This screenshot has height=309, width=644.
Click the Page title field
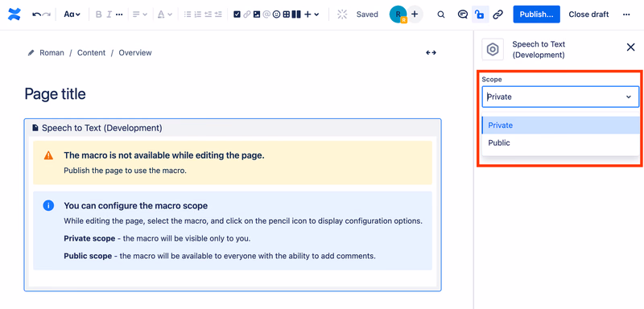(55, 94)
